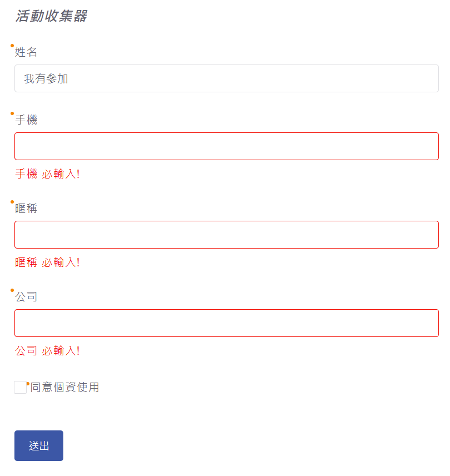The image size is (450, 476).
Task: Click the 同意個資使用 label text
Action: coord(64,388)
